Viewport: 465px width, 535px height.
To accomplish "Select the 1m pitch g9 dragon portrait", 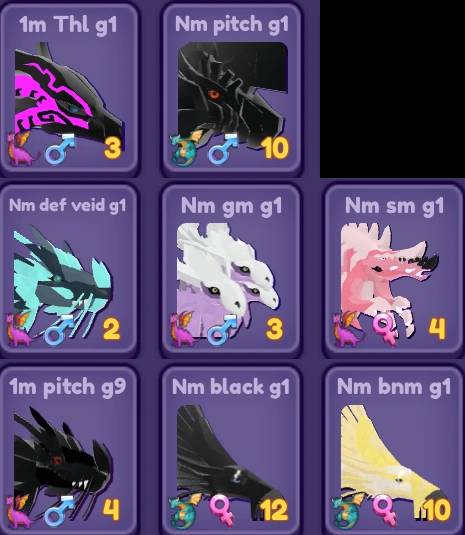I will click(62, 457).
